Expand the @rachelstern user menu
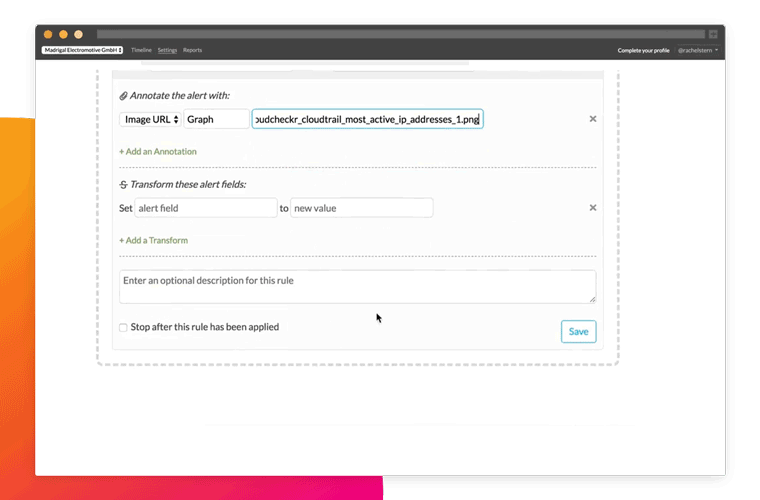This screenshot has height=500, width=760. click(697, 50)
